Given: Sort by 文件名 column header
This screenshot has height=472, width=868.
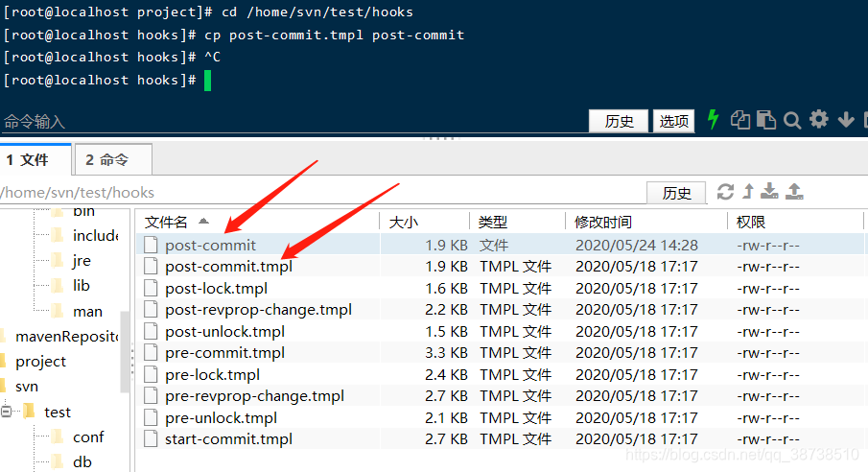Looking at the screenshot, I should pyautogui.click(x=257, y=223).
